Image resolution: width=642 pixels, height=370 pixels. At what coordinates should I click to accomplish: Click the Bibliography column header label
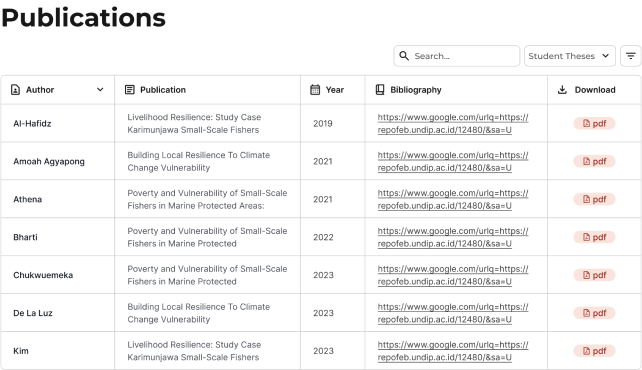[x=416, y=90]
